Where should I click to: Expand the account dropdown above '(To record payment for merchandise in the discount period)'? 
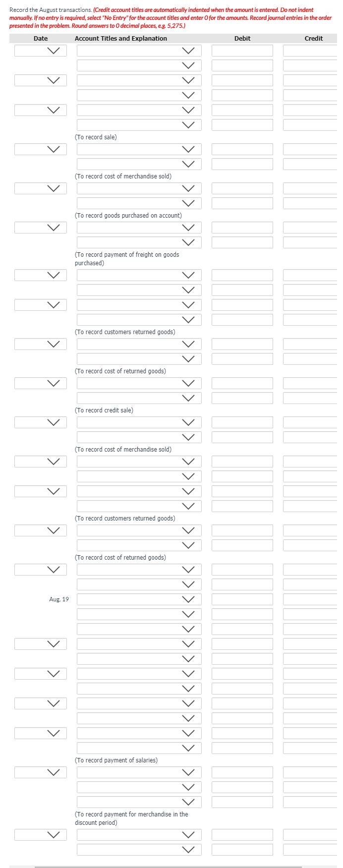138,801
